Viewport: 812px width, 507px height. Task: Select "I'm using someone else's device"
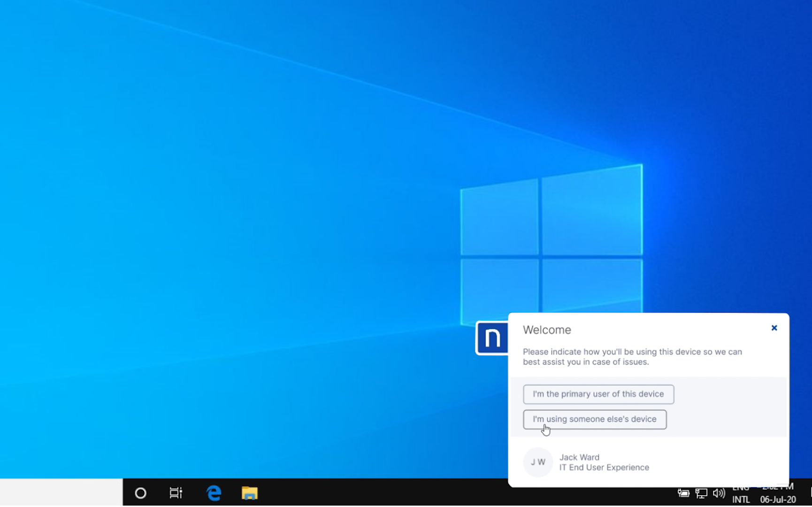[595, 419]
